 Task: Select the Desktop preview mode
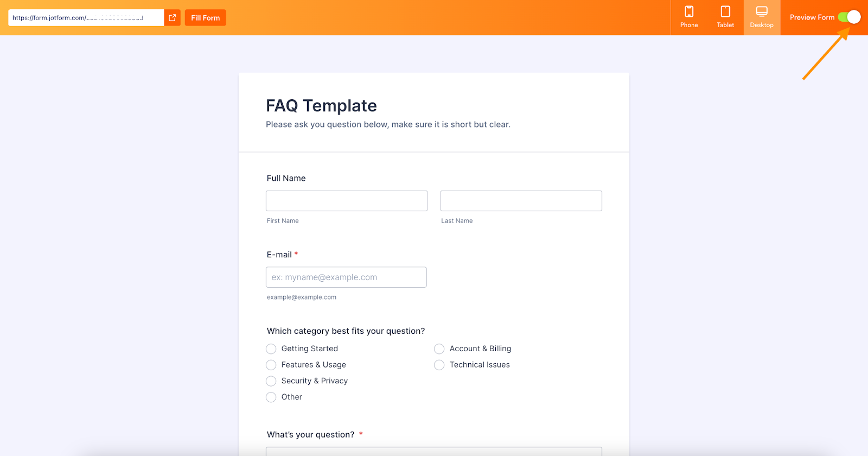click(x=762, y=17)
